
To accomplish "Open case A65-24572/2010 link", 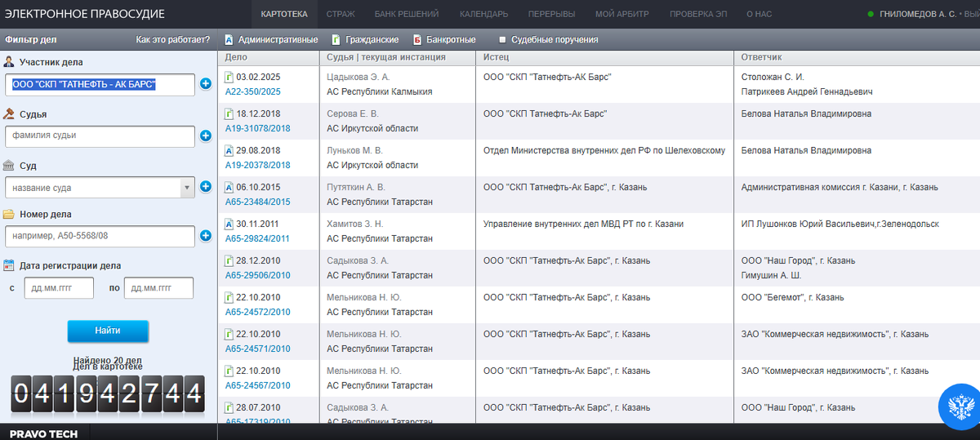I will (257, 312).
